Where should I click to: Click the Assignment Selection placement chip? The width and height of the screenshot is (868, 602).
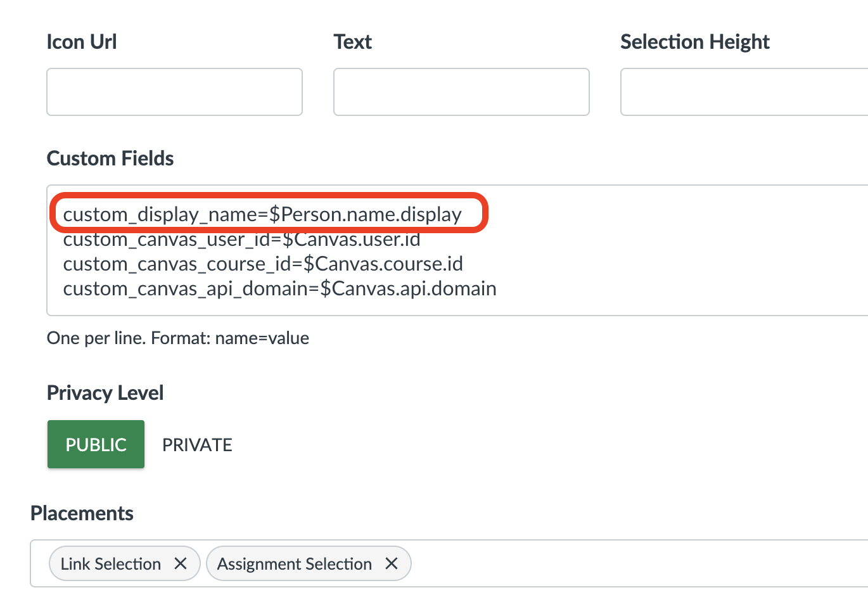pos(309,563)
